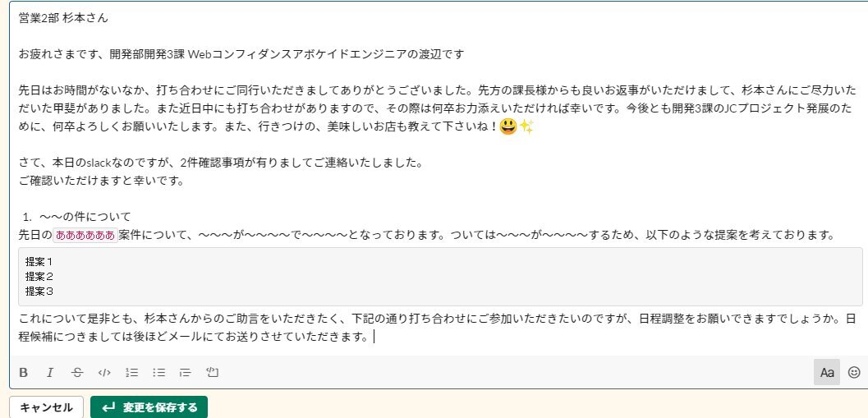Image resolution: width=868 pixels, height=418 pixels.
Task: Create a bulleted list
Action: (x=158, y=373)
